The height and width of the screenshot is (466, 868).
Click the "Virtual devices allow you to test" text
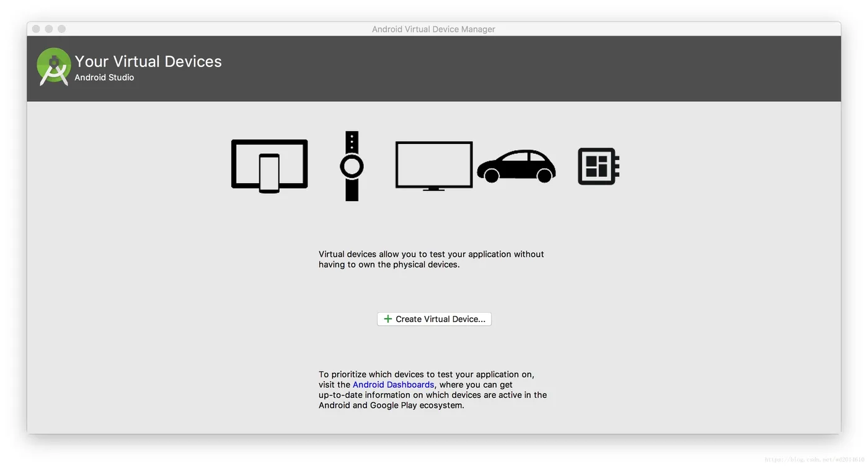click(432, 259)
